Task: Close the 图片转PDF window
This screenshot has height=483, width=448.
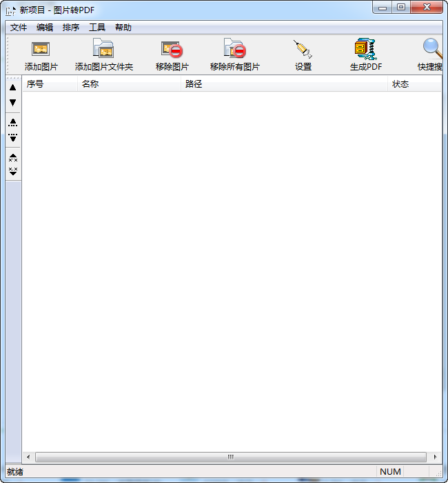Action: click(x=427, y=8)
